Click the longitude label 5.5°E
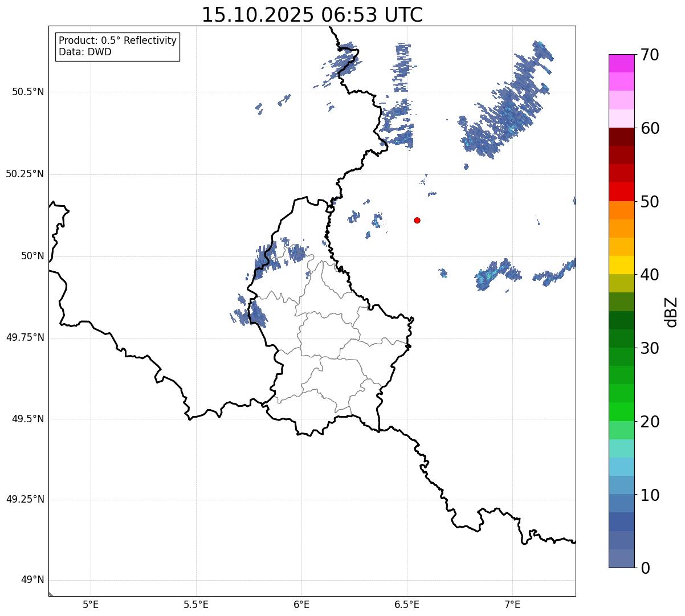Image resolution: width=685 pixels, height=616 pixels. click(x=196, y=604)
